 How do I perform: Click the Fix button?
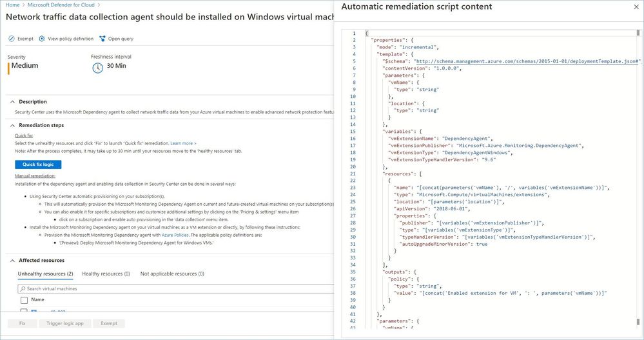22,324
